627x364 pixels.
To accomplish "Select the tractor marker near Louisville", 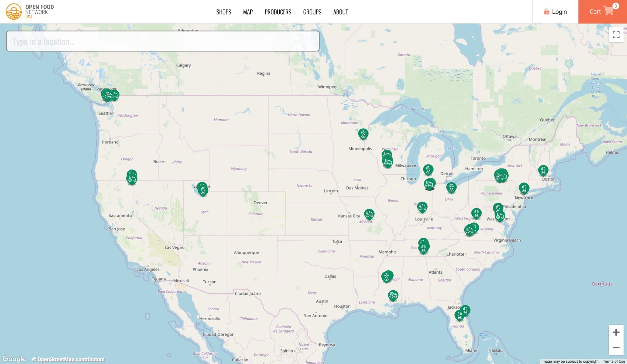I will click(x=422, y=207).
